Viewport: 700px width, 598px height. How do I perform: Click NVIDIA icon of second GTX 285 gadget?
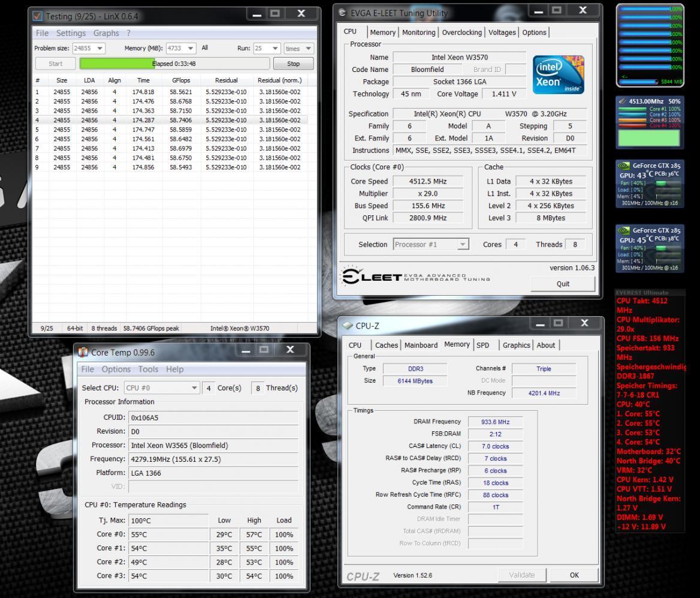click(624, 230)
